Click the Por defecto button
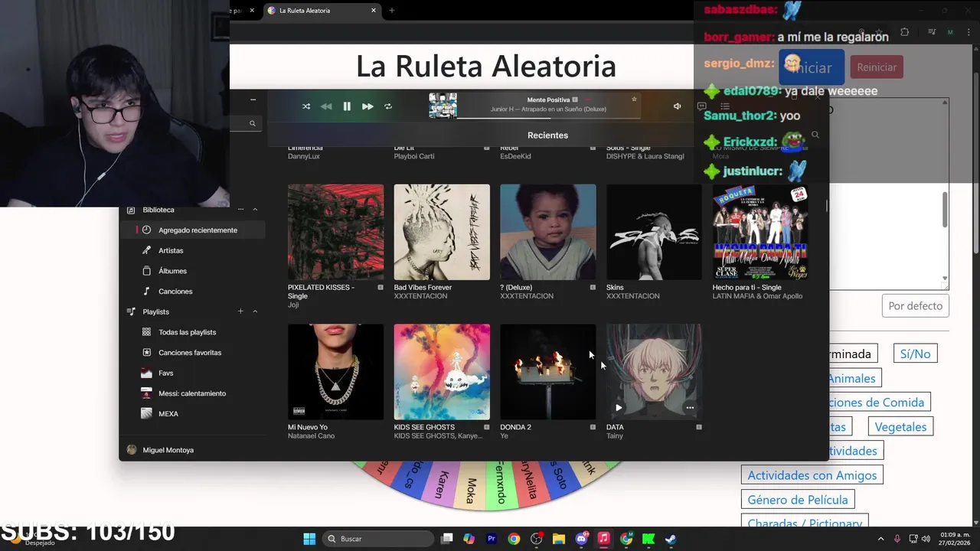Viewport: 980px width, 551px height. coord(916,306)
